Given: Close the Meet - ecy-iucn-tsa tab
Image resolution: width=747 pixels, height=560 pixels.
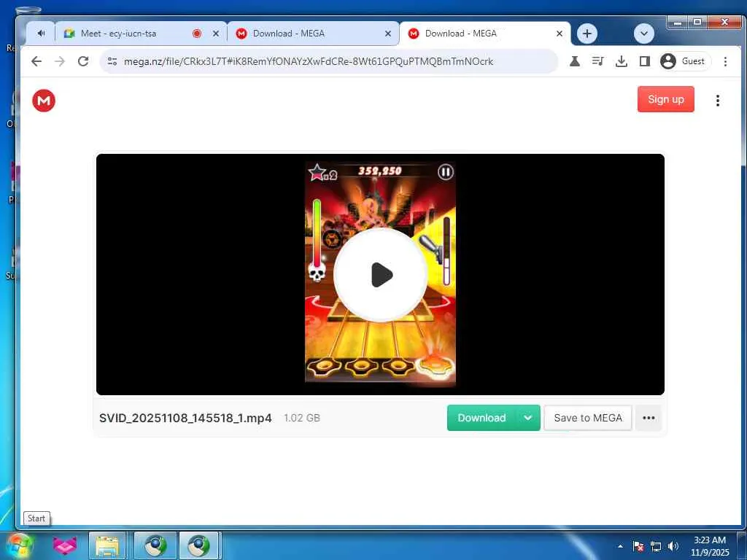Looking at the screenshot, I should click(216, 34).
